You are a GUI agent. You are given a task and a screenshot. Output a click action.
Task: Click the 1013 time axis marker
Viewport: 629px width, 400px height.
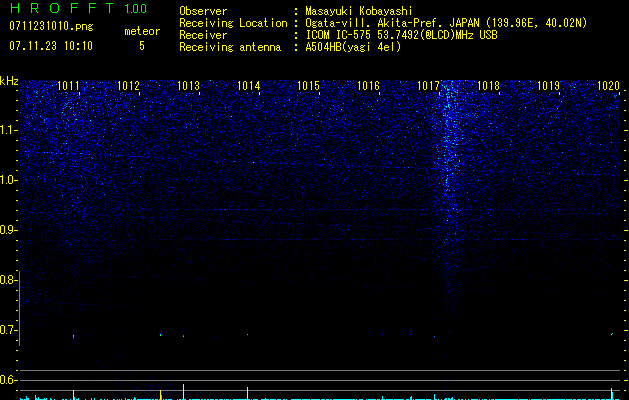189,86
